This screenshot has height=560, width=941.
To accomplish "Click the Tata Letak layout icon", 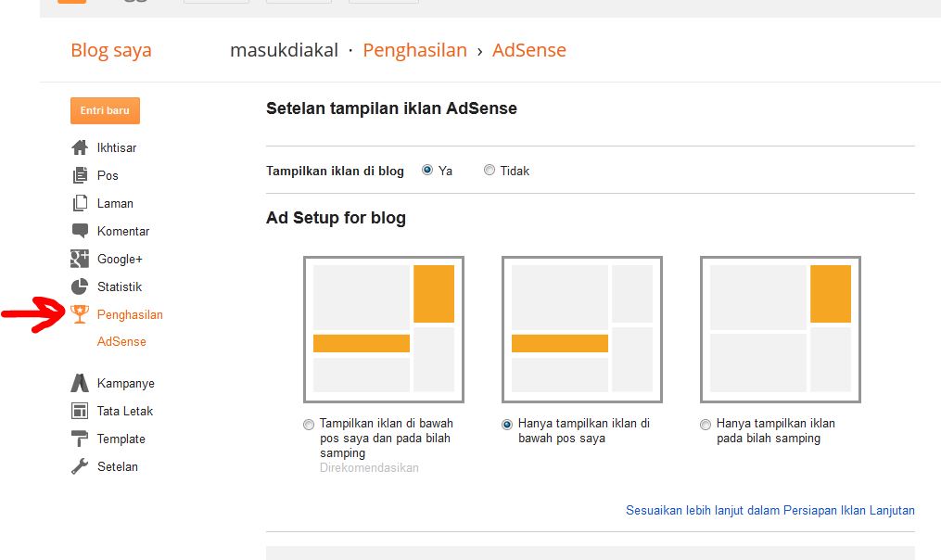I will pyautogui.click(x=80, y=411).
